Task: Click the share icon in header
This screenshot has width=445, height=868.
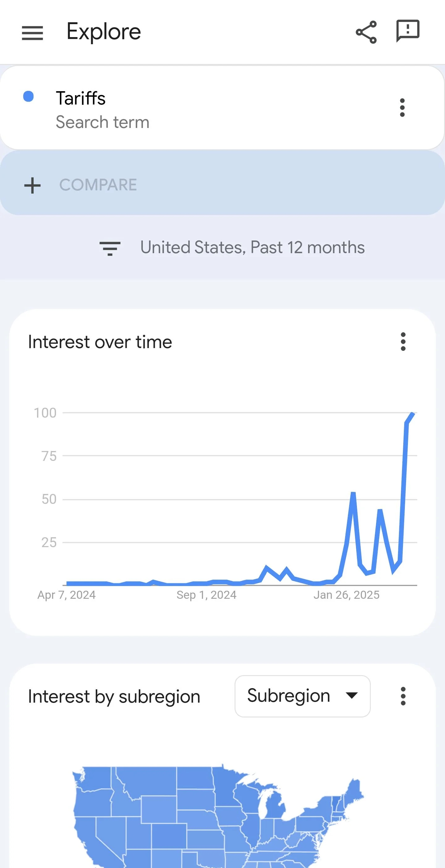Action: click(x=366, y=32)
